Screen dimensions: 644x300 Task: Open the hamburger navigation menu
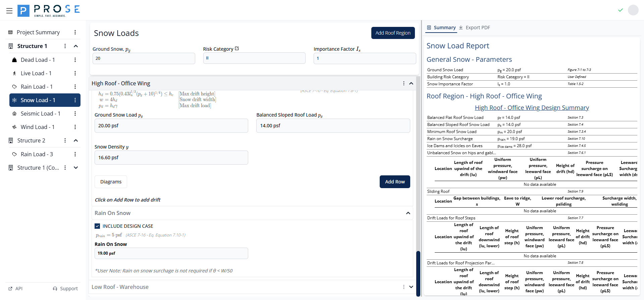click(x=9, y=11)
